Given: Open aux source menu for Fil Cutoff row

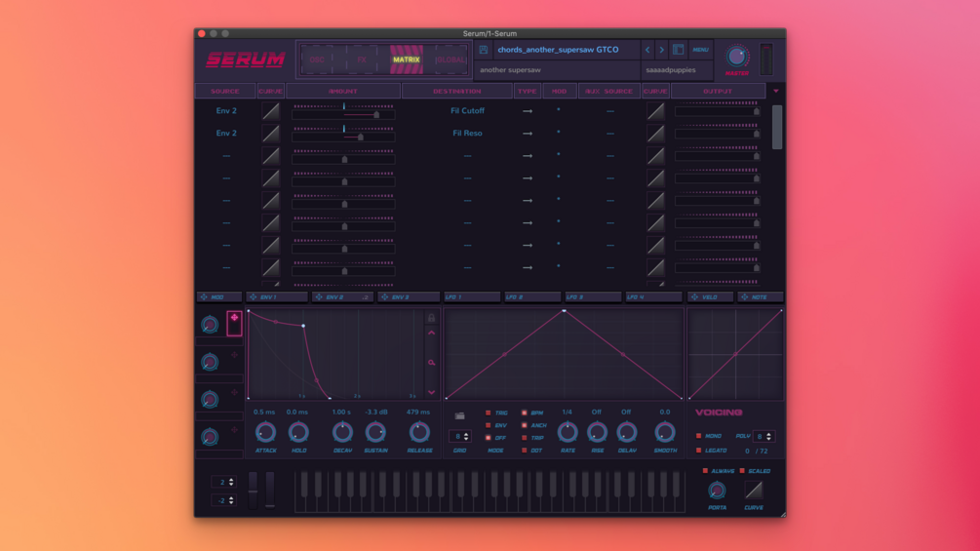Looking at the screenshot, I should pyautogui.click(x=610, y=111).
